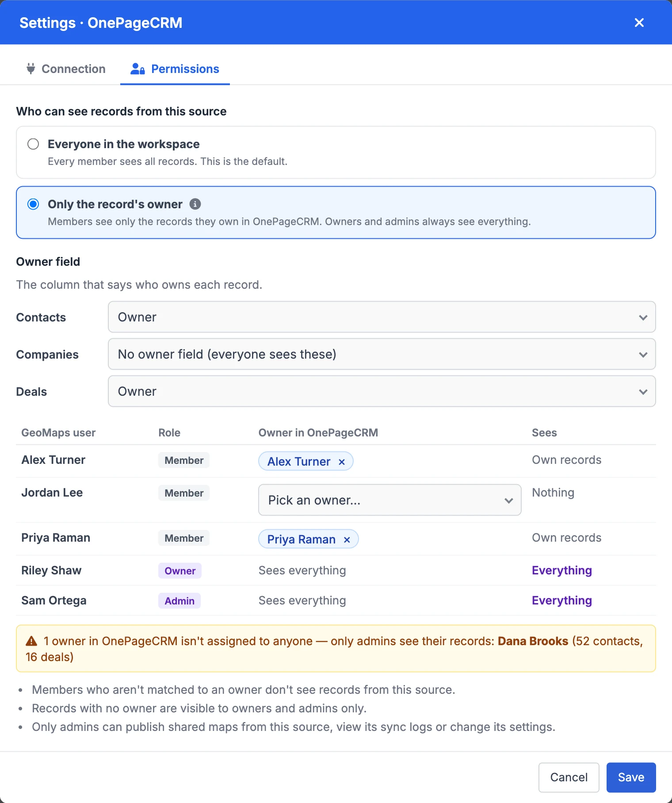Select the Everyone in the workspace radio button
The image size is (672, 803).
33,144
